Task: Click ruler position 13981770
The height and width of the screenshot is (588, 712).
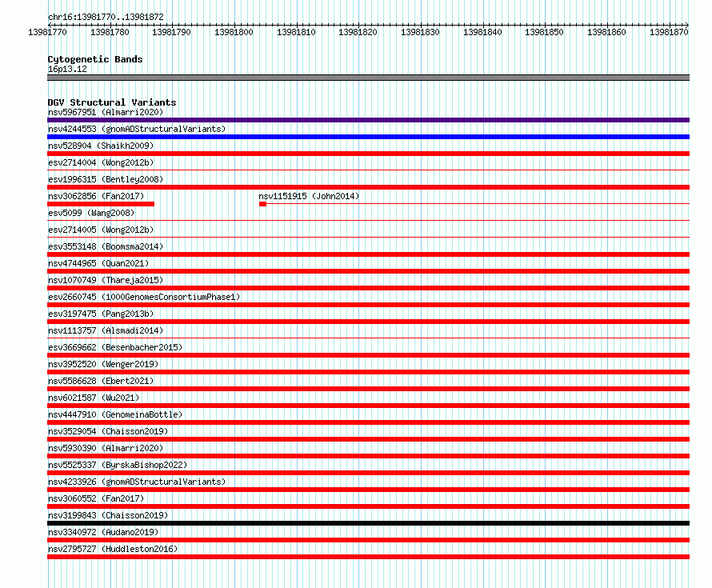Action: (47, 32)
